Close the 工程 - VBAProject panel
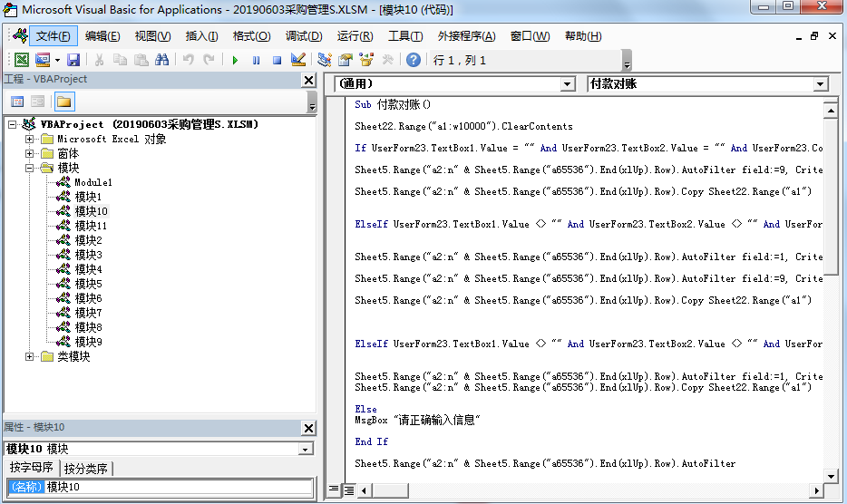The height and width of the screenshot is (504, 847). (308, 81)
